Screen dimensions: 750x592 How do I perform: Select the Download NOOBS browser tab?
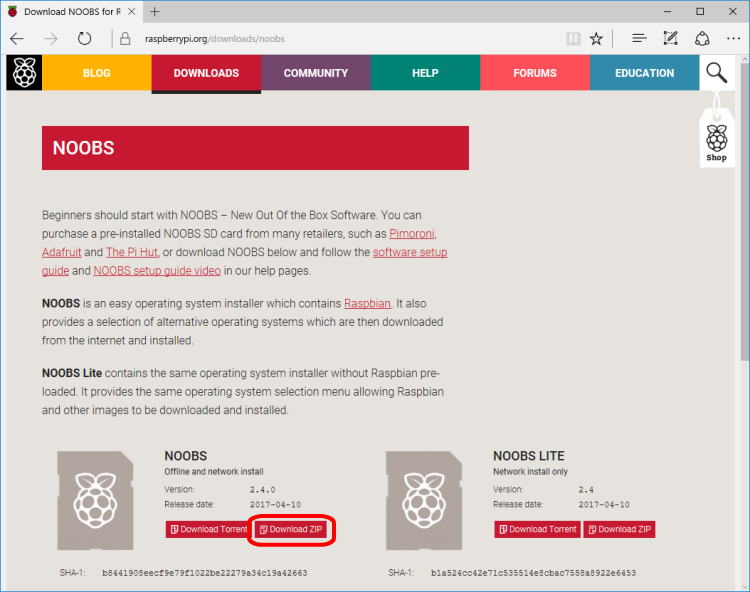click(x=72, y=11)
